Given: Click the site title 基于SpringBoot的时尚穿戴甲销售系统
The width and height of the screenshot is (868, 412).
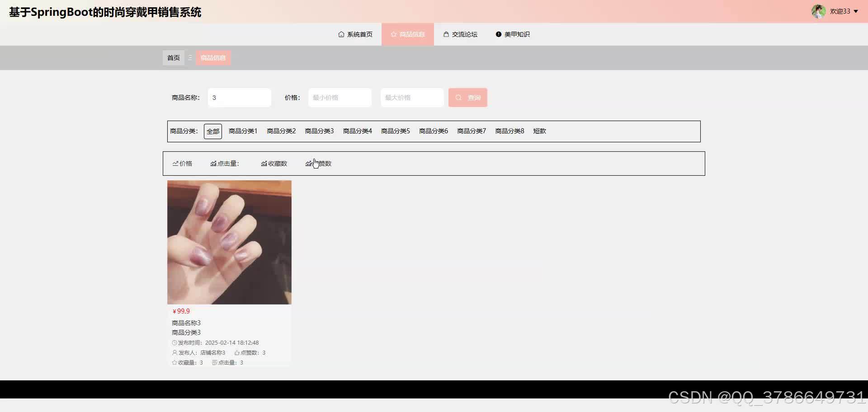Looking at the screenshot, I should click(x=105, y=12).
